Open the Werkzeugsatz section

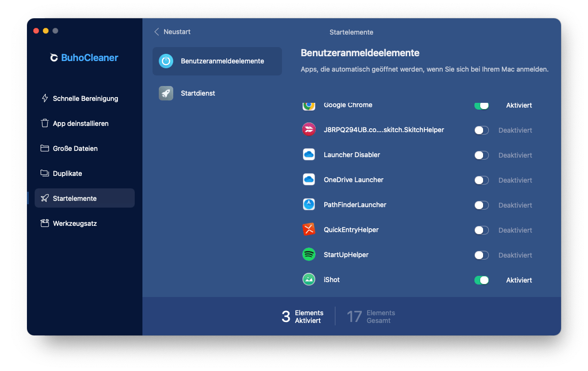75,223
